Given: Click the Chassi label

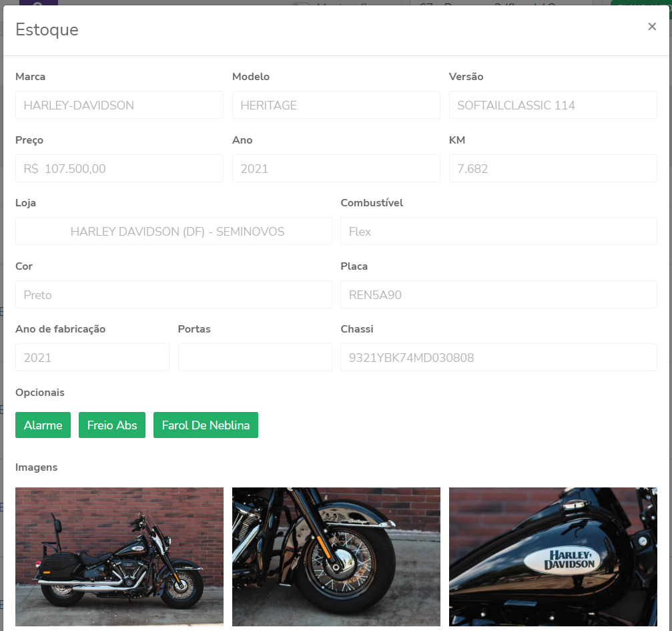Looking at the screenshot, I should (x=357, y=329).
